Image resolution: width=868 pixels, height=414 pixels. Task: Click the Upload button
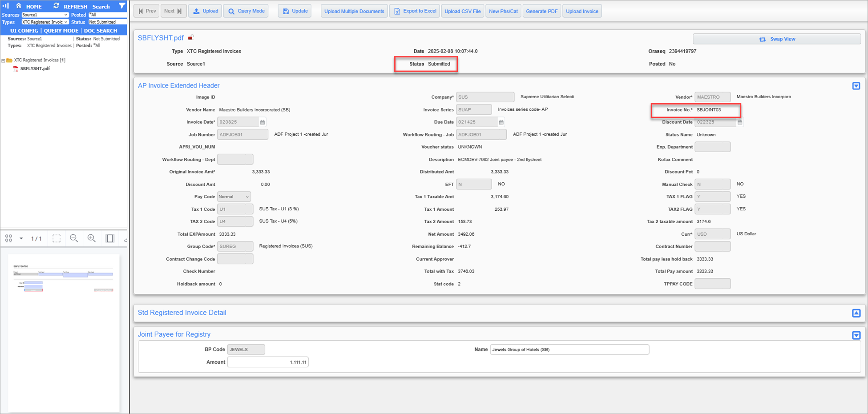pos(205,11)
